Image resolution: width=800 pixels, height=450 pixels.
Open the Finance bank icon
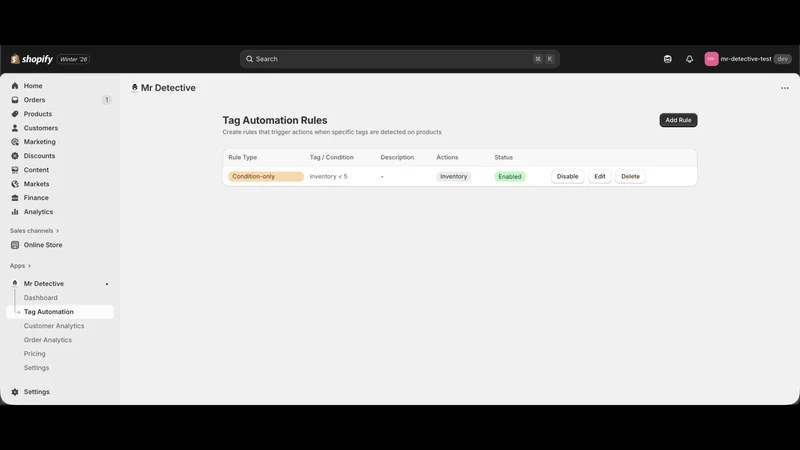15,197
